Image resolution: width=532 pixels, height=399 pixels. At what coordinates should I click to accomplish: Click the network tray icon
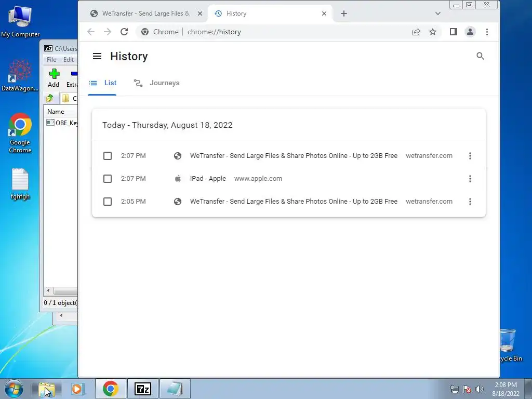tap(454, 389)
